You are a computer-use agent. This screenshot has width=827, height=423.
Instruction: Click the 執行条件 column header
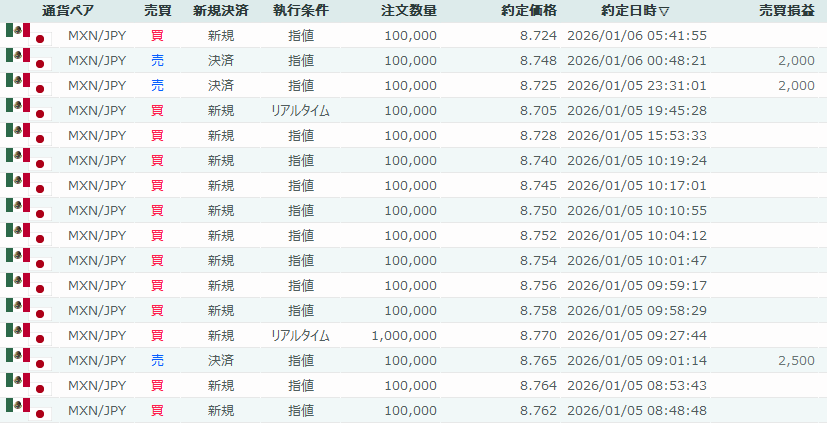(300, 11)
